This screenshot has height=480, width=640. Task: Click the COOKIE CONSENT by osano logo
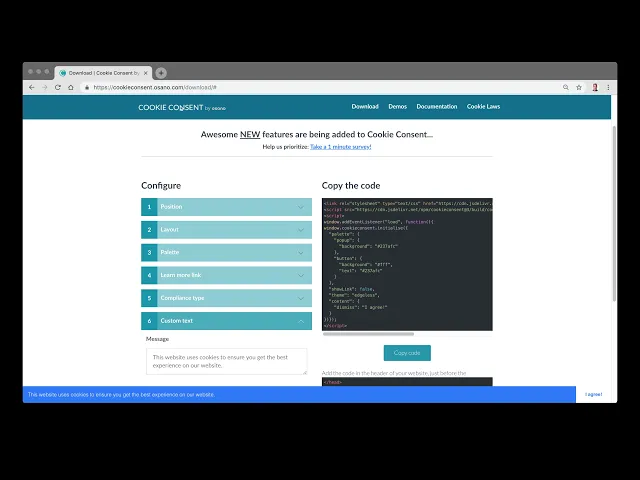(x=182, y=107)
